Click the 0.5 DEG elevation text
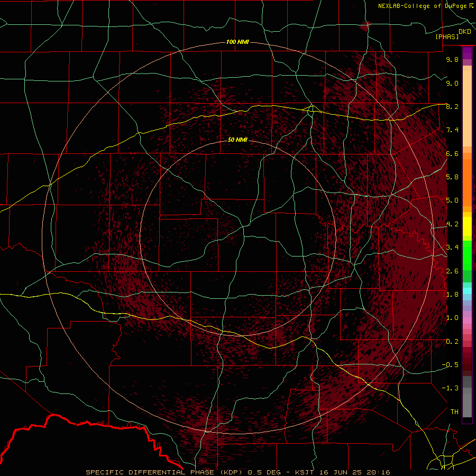Viewport: 476px width, 476px height. pyautogui.click(x=263, y=472)
